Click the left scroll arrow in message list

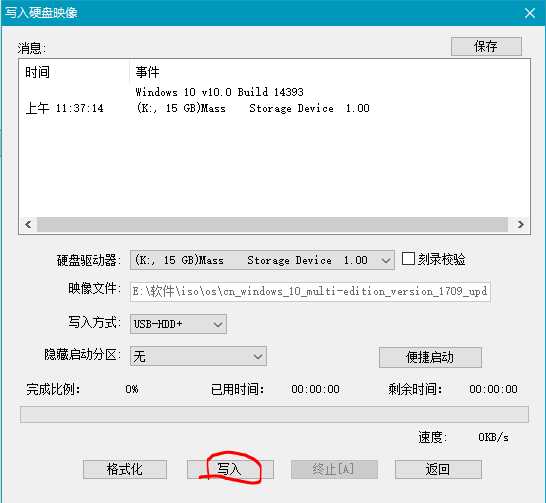28,225
